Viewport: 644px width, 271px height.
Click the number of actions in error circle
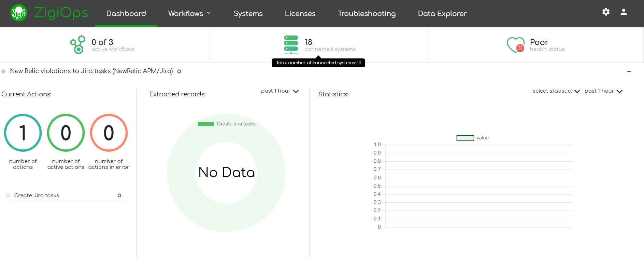(109, 133)
